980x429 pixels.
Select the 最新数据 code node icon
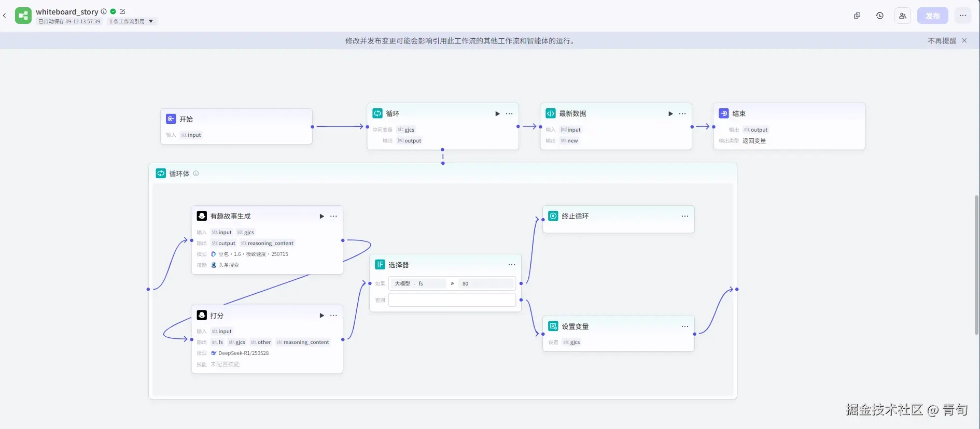tap(551, 113)
